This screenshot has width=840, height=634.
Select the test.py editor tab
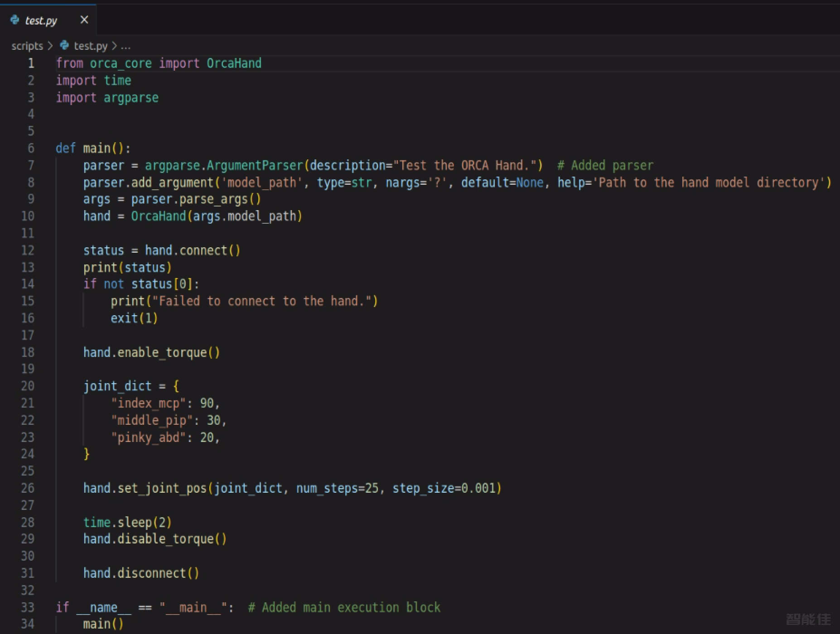[x=41, y=20]
